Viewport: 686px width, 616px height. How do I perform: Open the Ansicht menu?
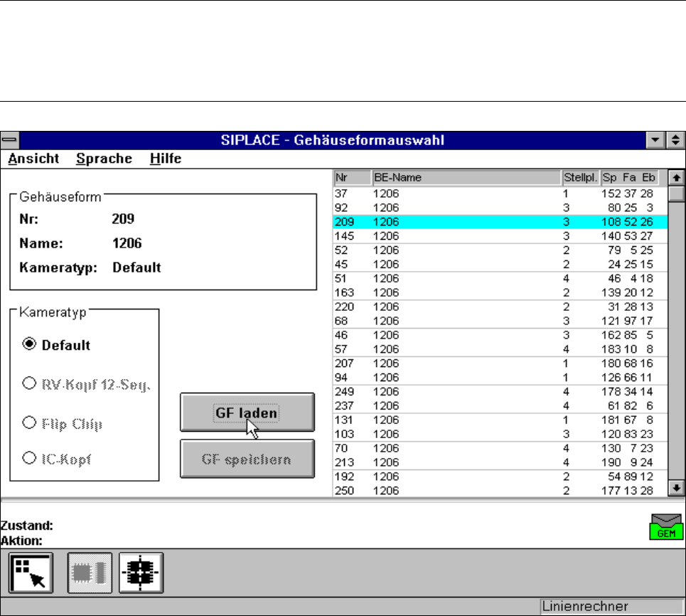pos(33,159)
